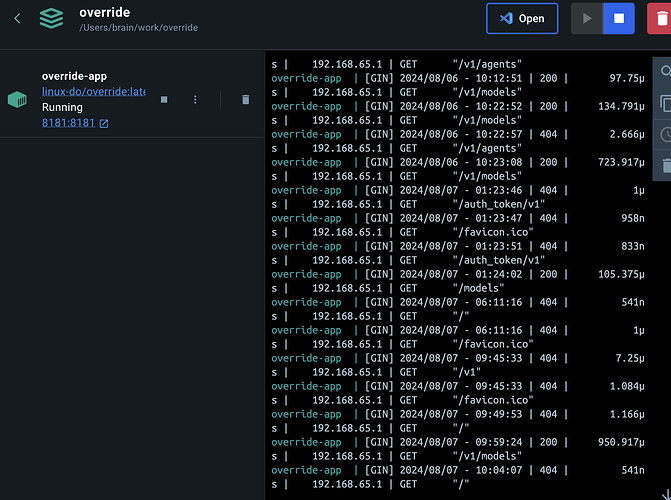The width and height of the screenshot is (671, 500).
Task: Toggle log timestamps with clock icon
Action: [x=665, y=135]
